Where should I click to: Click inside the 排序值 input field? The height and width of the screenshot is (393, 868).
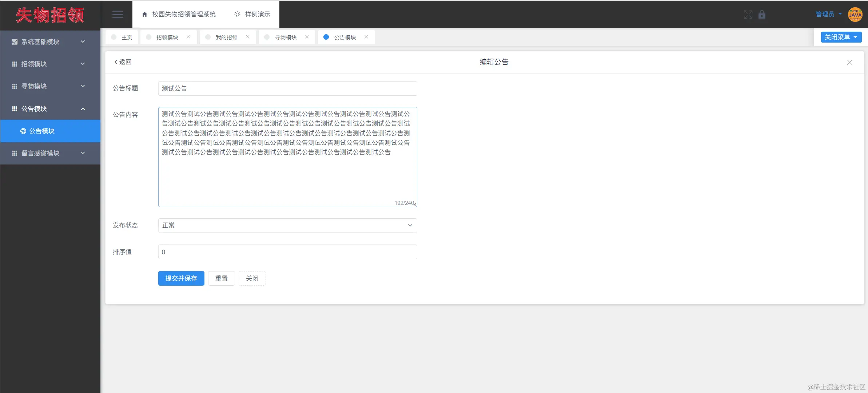287,251
